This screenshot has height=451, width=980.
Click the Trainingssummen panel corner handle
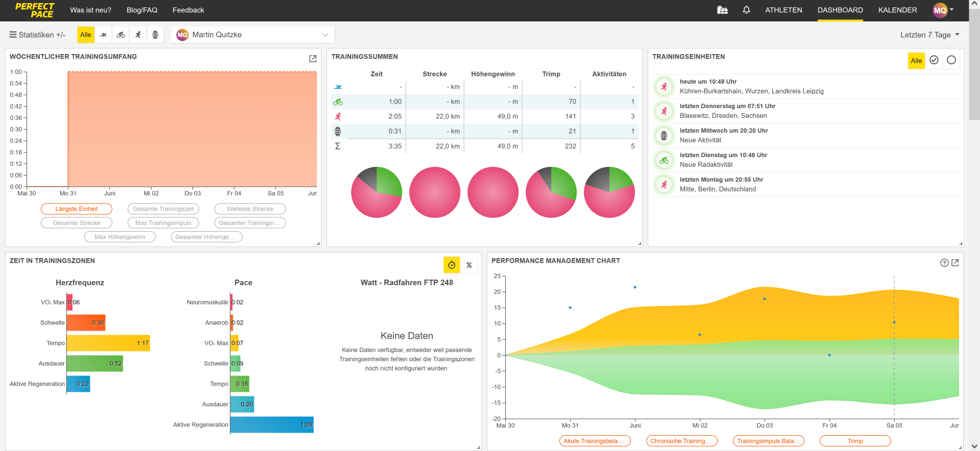(x=640, y=244)
